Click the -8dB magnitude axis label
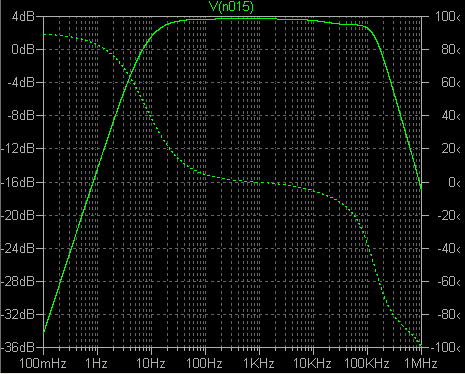 tap(21, 116)
